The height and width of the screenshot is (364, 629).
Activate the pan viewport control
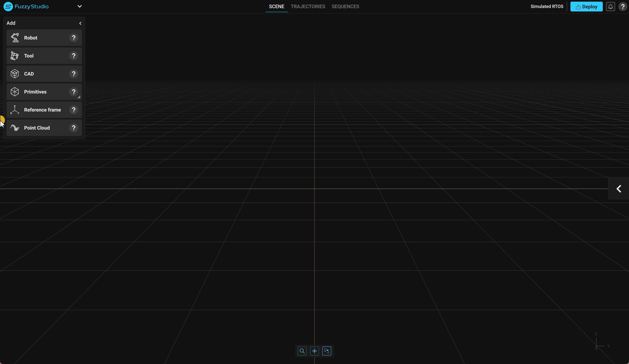pos(314,351)
